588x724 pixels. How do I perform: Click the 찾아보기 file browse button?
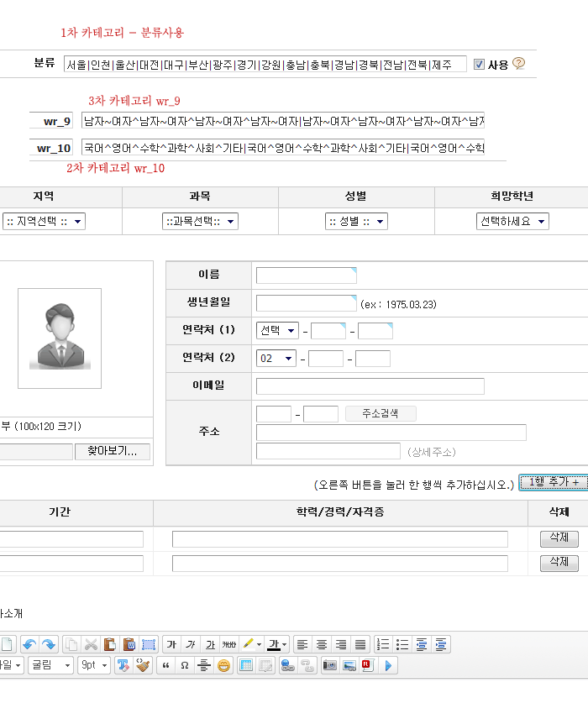[113, 452]
